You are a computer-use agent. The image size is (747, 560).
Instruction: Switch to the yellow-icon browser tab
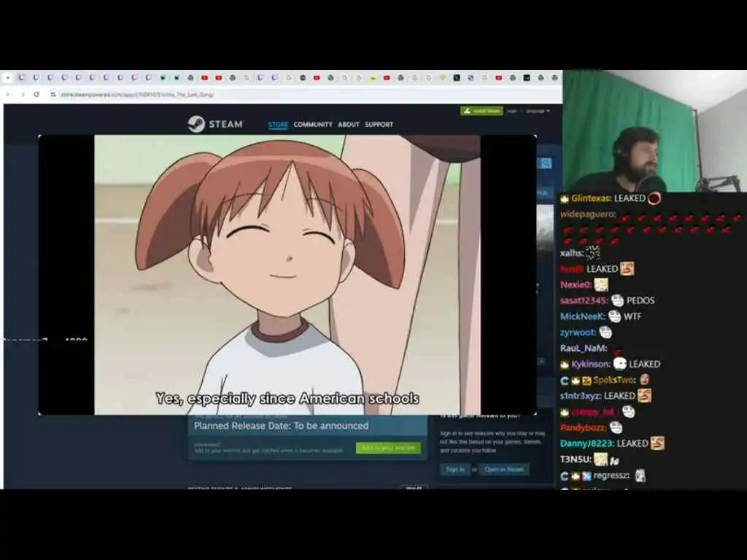(x=373, y=77)
